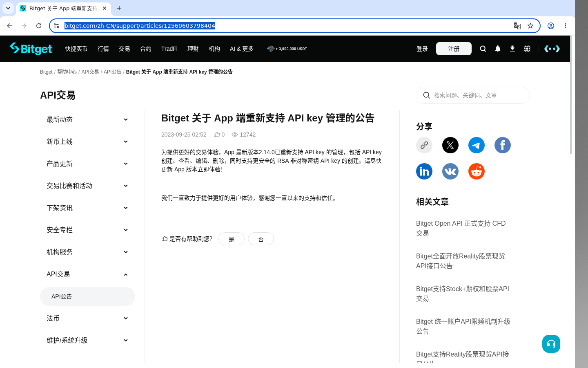The height and width of the screenshot is (368, 588).
Task: Open related article 统一账户API限频机制升级
Action: point(463,326)
